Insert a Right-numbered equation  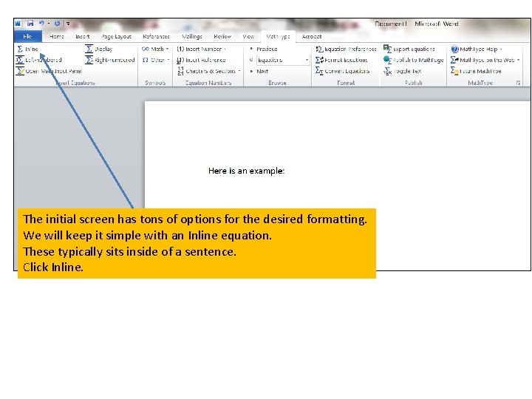coord(110,60)
